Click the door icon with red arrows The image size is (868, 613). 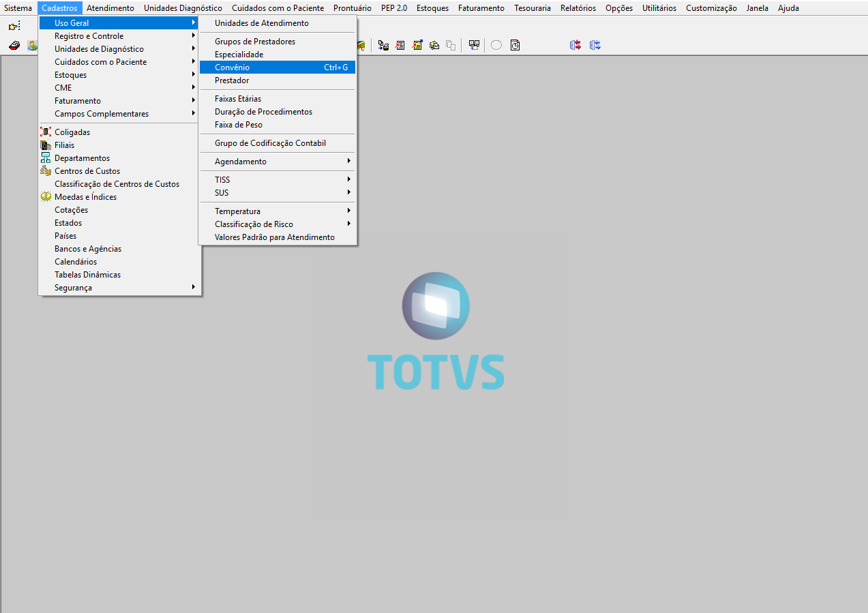(x=575, y=45)
